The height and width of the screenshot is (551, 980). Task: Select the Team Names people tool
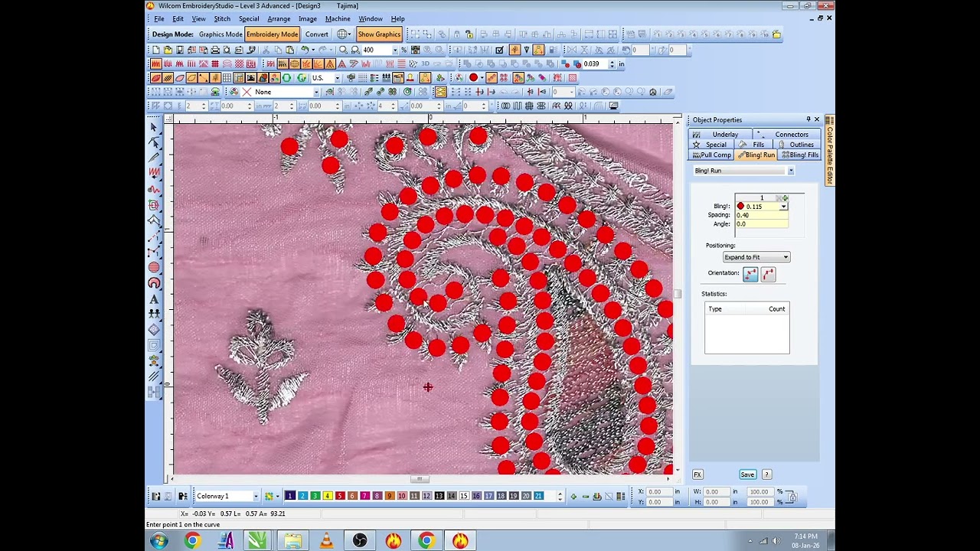pyautogui.click(x=154, y=314)
